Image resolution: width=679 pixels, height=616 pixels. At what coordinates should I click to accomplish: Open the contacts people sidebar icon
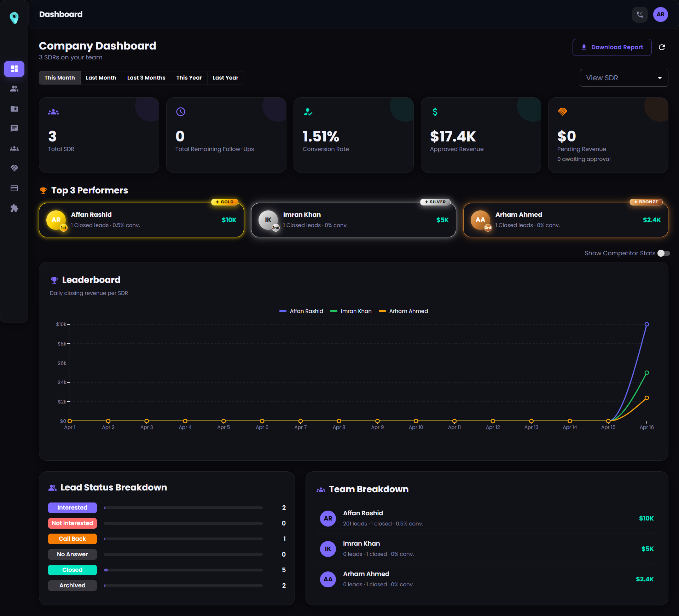[14, 89]
